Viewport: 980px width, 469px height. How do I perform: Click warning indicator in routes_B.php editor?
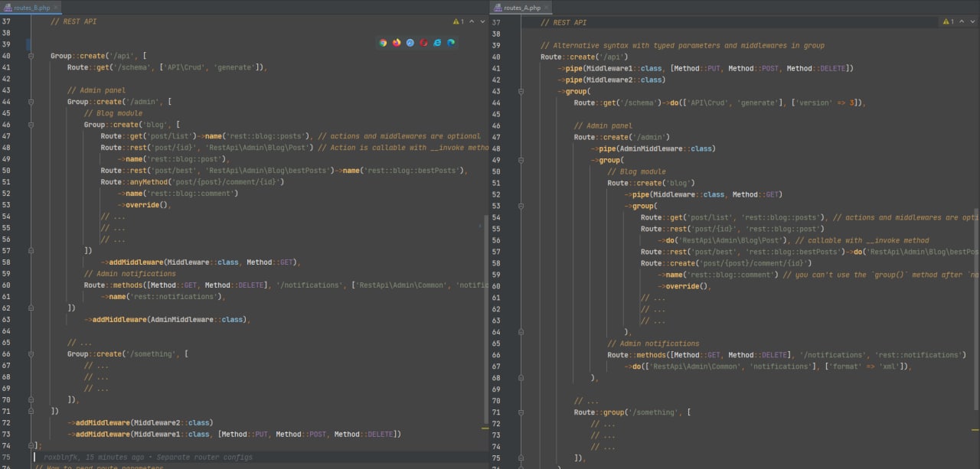click(x=459, y=22)
